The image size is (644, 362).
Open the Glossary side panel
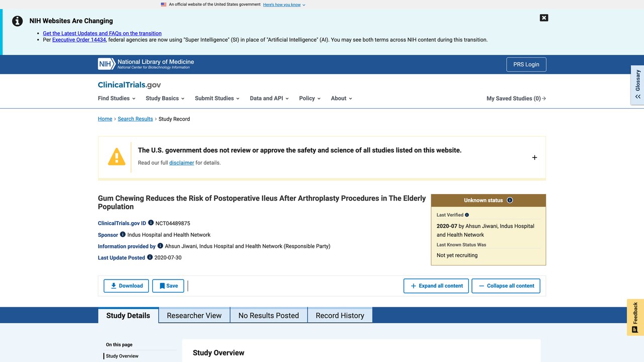[637, 84]
